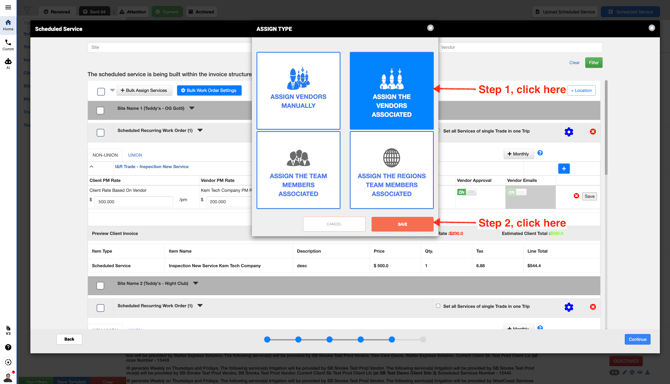Image resolution: width=670 pixels, height=384 pixels.
Task: Click the Site filter input field
Action: [170, 47]
